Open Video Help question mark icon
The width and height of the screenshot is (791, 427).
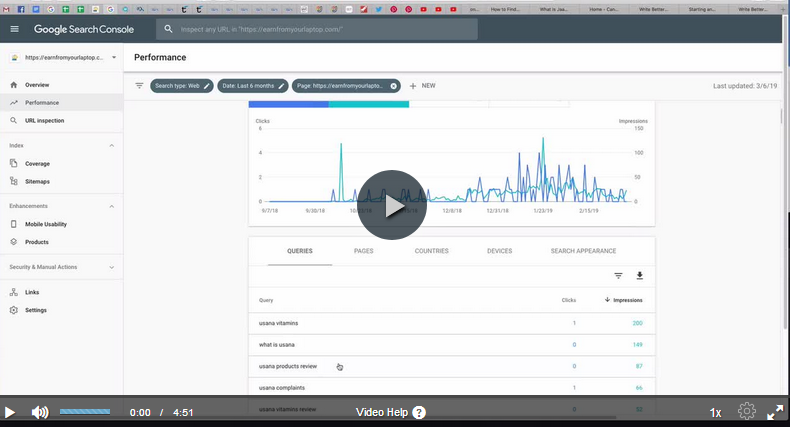(x=419, y=412)
